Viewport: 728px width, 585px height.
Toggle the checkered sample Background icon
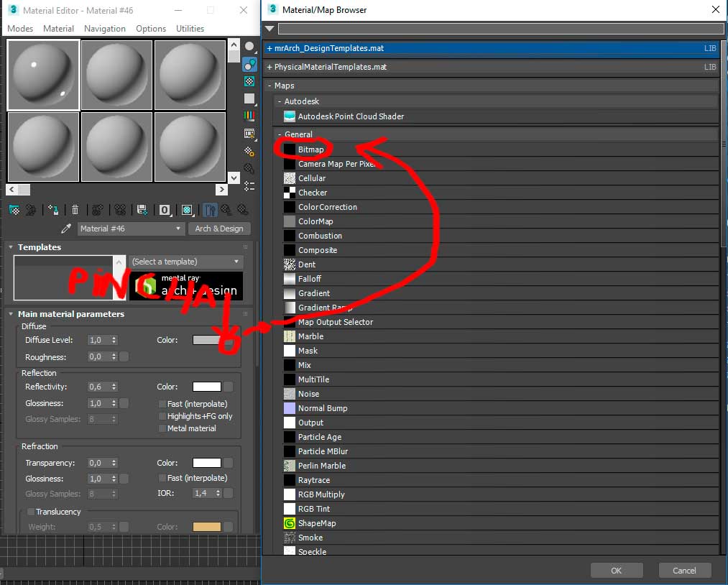[250, 81]
